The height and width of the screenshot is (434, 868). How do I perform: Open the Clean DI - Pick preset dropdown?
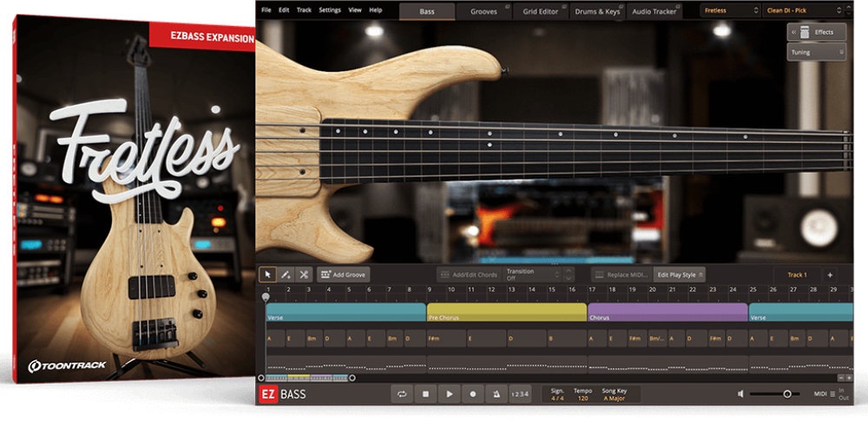(805, 10)
